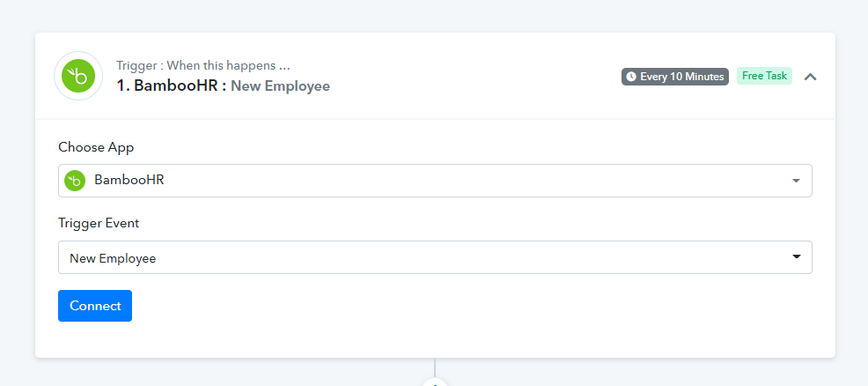Click the connector line below the trigger card
The height and width of the screenshot is (386, 868).
pos(435,367)
